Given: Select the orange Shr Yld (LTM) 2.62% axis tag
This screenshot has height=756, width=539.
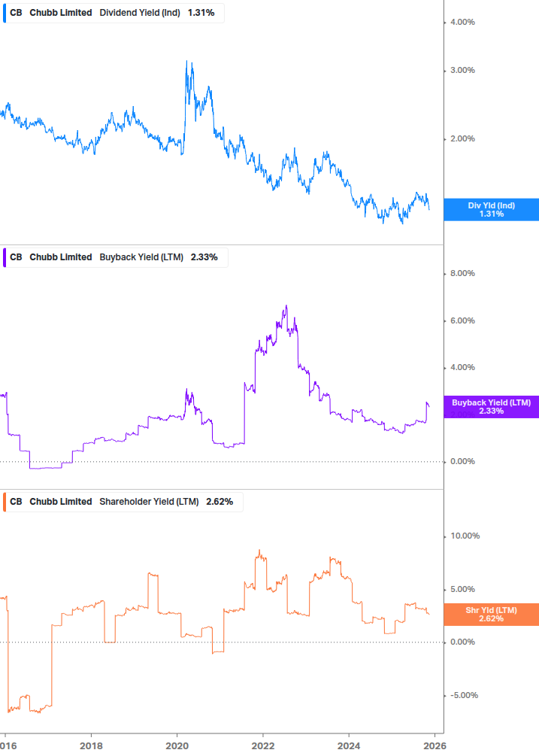Looking at the screenshot, I should [x=491, y=615].
